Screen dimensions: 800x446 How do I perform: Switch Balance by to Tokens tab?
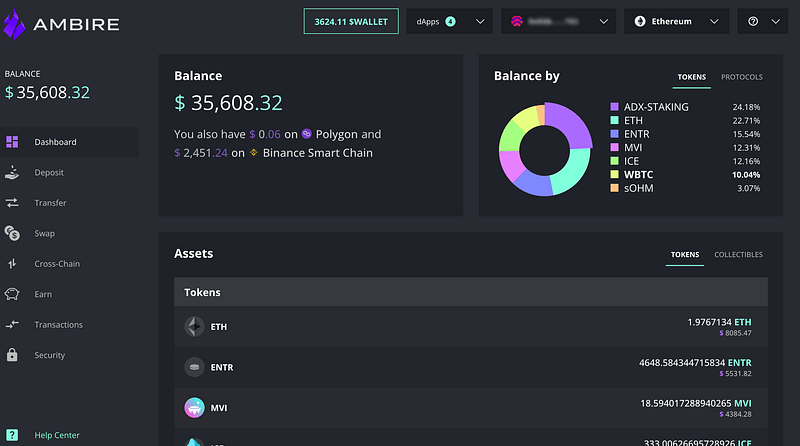coord(692,77)
